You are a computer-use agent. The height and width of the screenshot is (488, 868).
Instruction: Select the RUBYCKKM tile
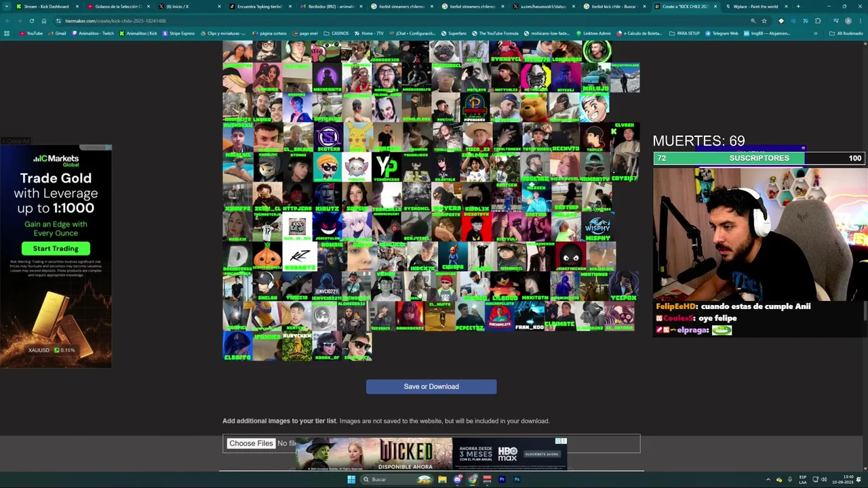click(297, 346)
